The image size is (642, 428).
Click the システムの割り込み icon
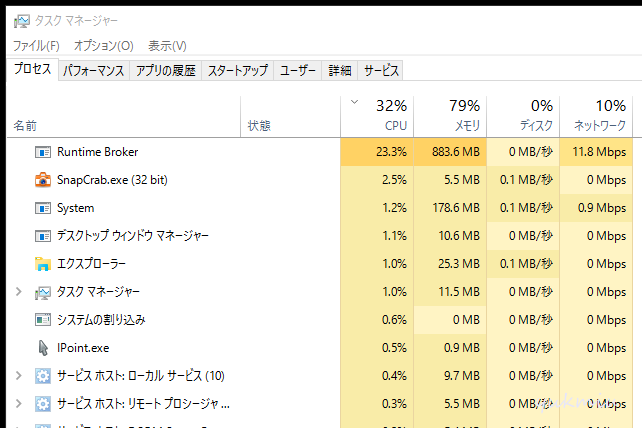pyautogui.click(x=43, y=320)
